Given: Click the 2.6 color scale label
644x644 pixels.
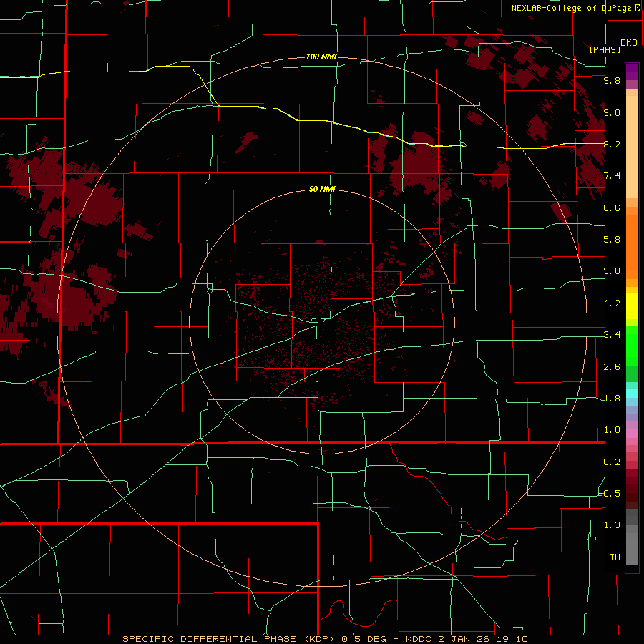Looking at the screenshot, I should [612, 367].
